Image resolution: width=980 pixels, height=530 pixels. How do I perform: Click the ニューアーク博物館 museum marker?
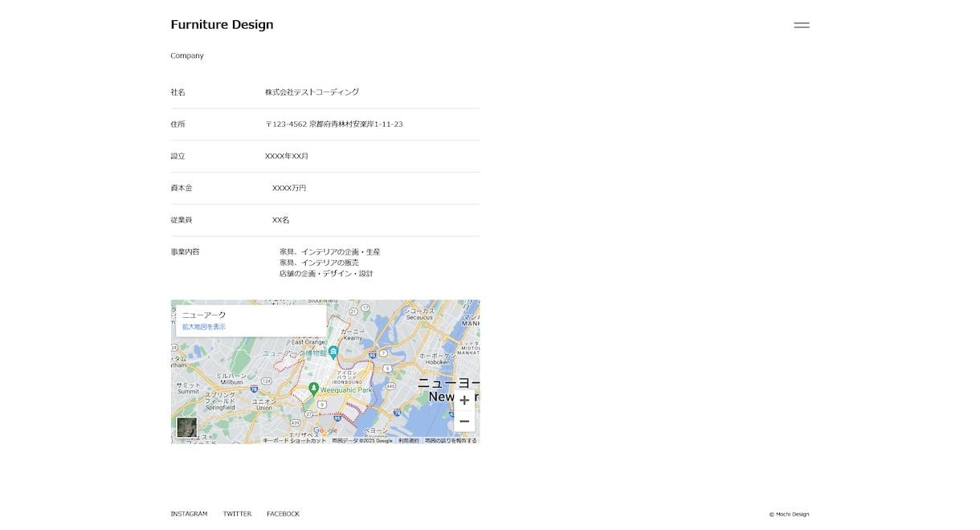coord(333,352)
